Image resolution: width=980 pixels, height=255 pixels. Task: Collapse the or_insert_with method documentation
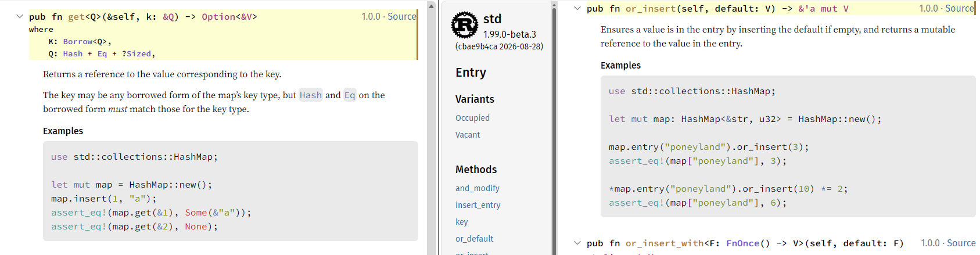click(x=577, y=243)
